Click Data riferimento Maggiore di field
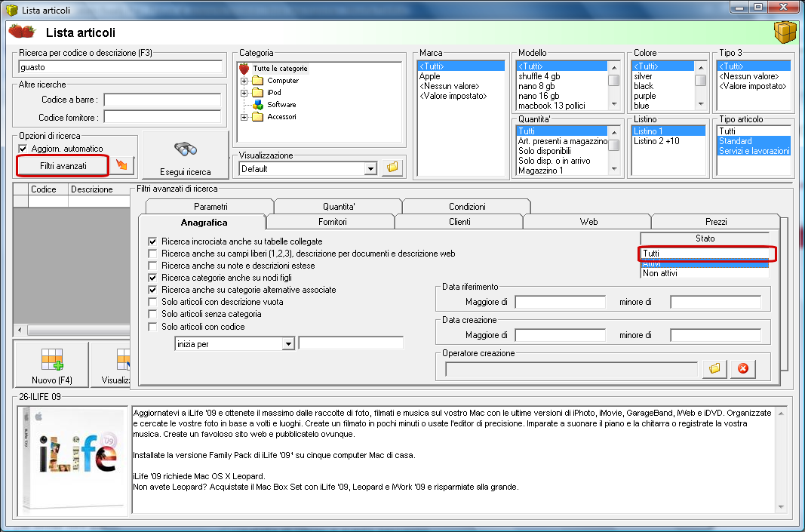 click(560, 302)
